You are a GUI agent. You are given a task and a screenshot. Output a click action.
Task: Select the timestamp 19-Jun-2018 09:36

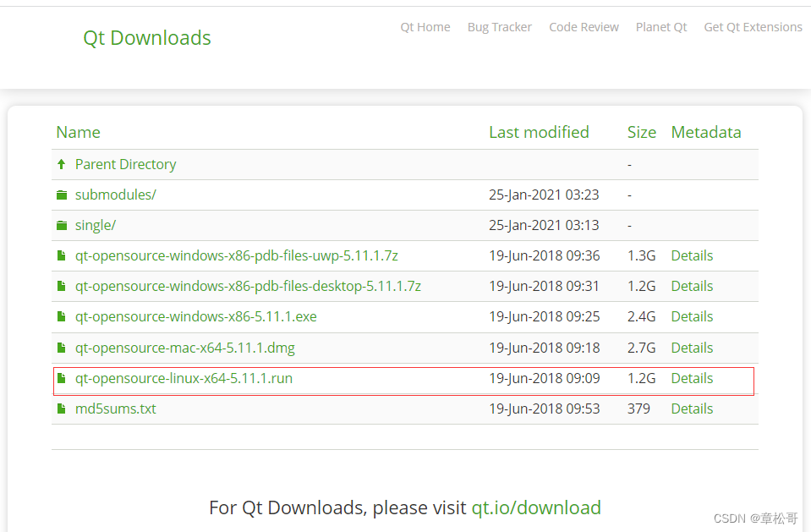545,255
